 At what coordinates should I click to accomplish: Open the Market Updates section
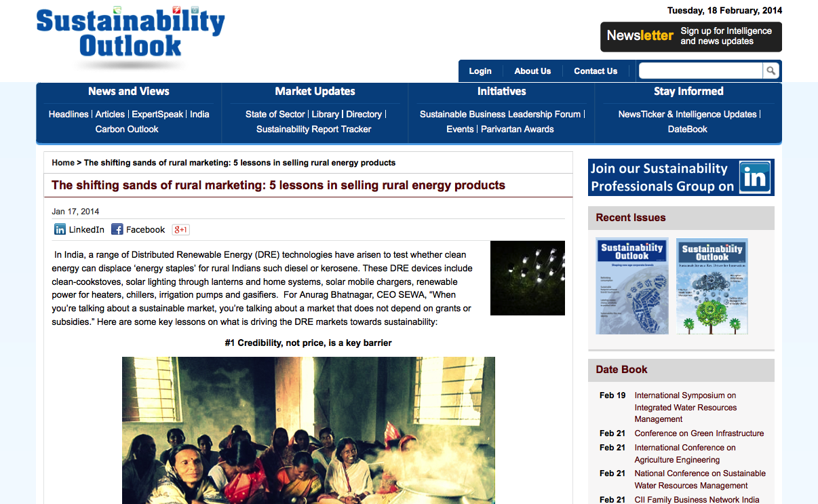(x=315, y=92)
